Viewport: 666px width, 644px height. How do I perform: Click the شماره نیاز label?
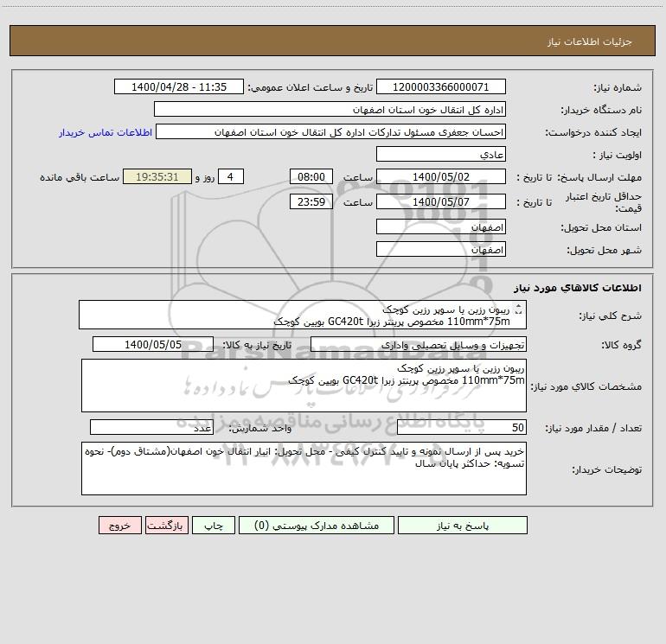click(618, 88)
